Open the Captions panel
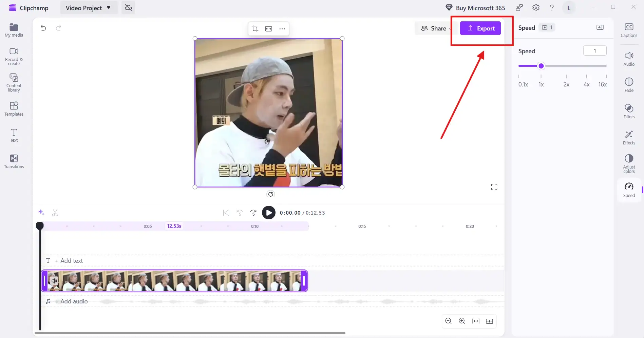The width and height of the screenshot is (644, 338). 629,29
